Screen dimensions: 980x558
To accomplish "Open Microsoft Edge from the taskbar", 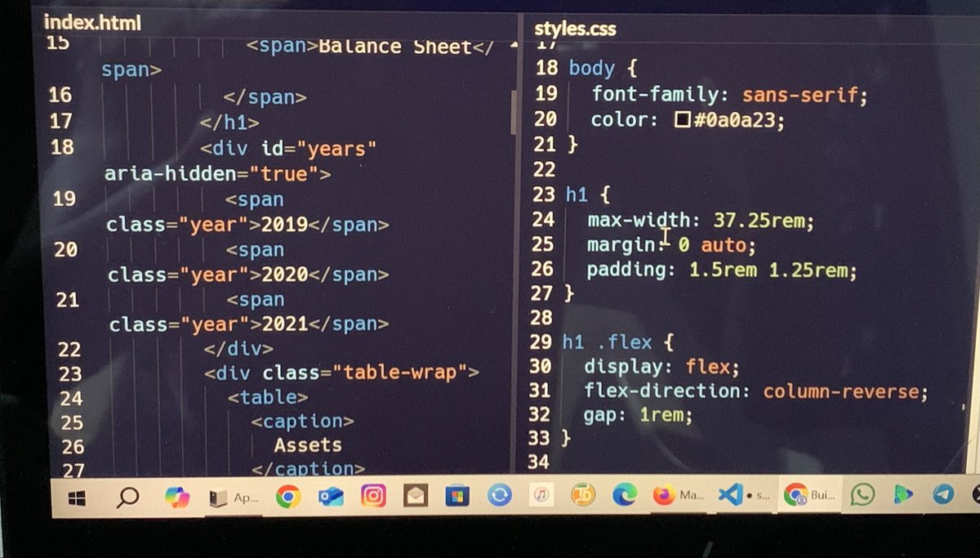I will [625, 495].
